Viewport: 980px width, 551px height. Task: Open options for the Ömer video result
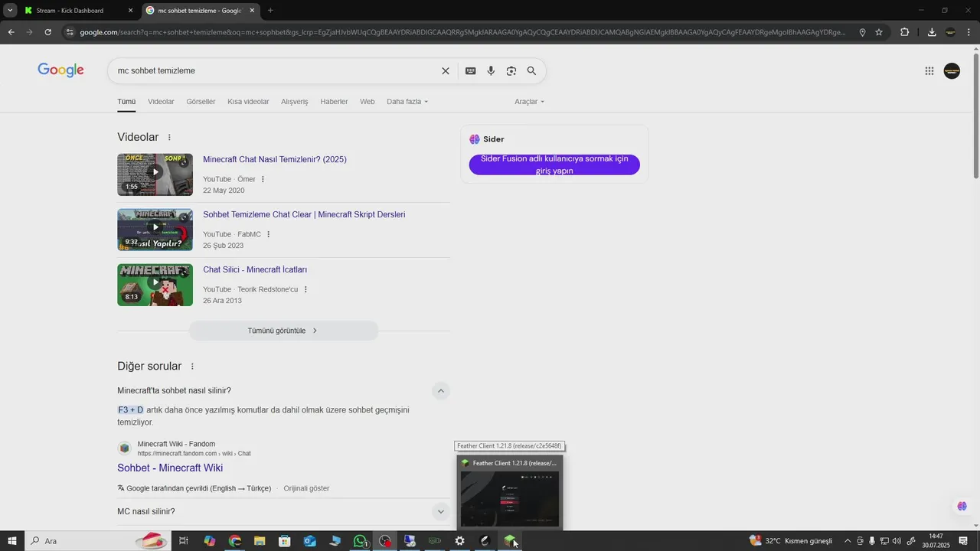[x=263, y=179]
